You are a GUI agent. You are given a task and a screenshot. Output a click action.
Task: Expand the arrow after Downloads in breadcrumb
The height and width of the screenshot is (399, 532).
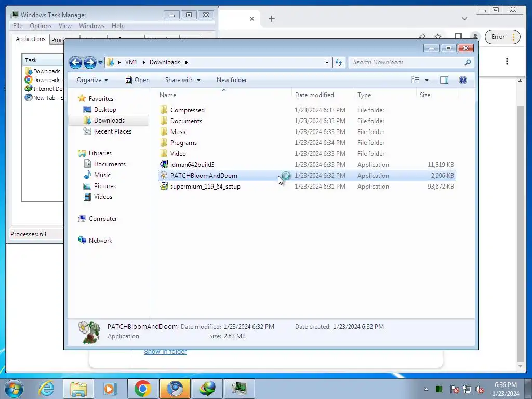pos(187,62)
